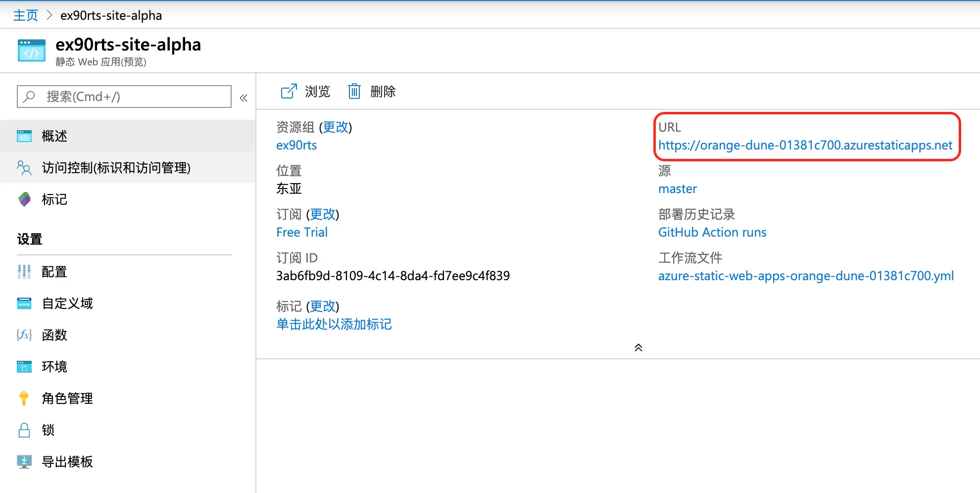The width and height of the screenshot is (980, 493).
Task: Open 访问控制(标识和访问管理) menu item
Action: 128,168
